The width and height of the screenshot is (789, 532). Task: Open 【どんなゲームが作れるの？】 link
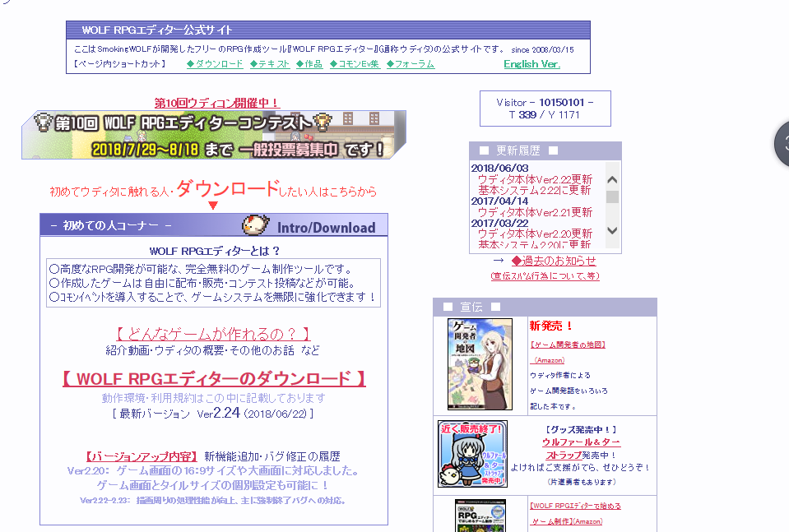[x=213, y=334]
